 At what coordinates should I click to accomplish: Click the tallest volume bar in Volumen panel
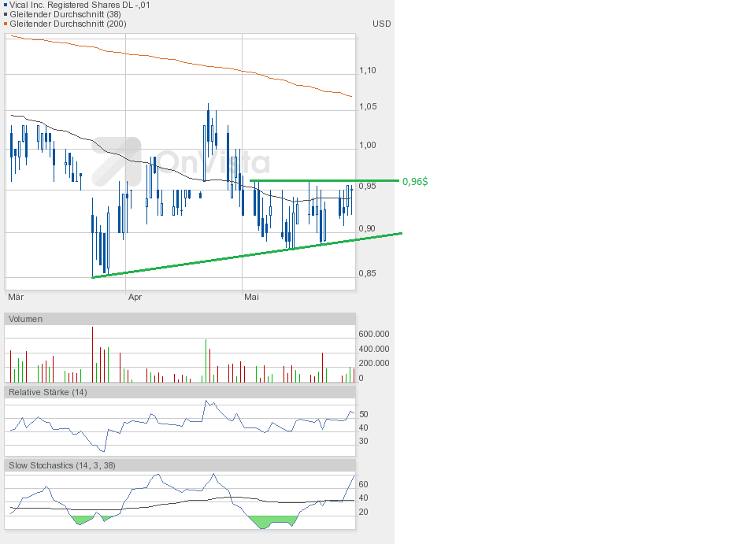tap(92, 354)
